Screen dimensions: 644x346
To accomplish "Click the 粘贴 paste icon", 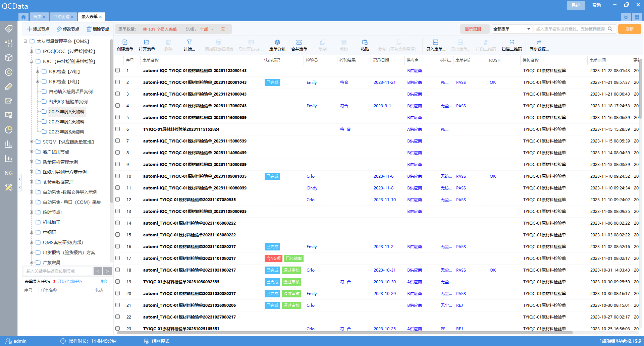I will tap(365, 42).
